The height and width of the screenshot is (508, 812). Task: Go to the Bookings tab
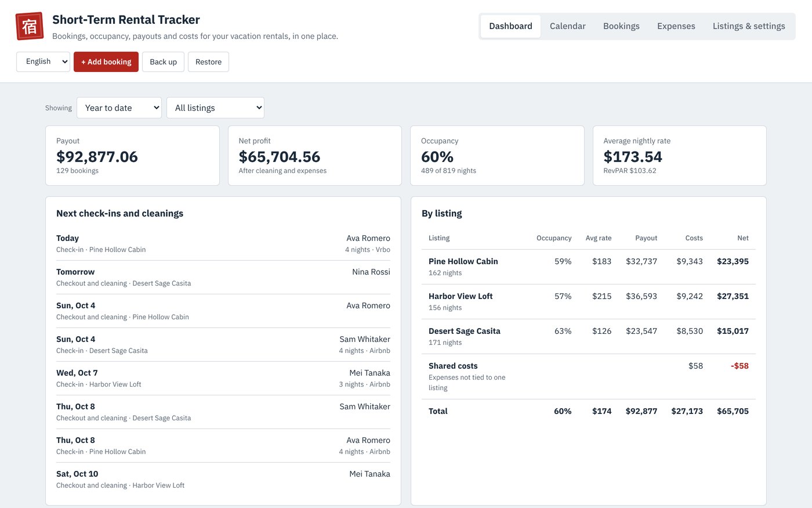click(x=621, y=26)
